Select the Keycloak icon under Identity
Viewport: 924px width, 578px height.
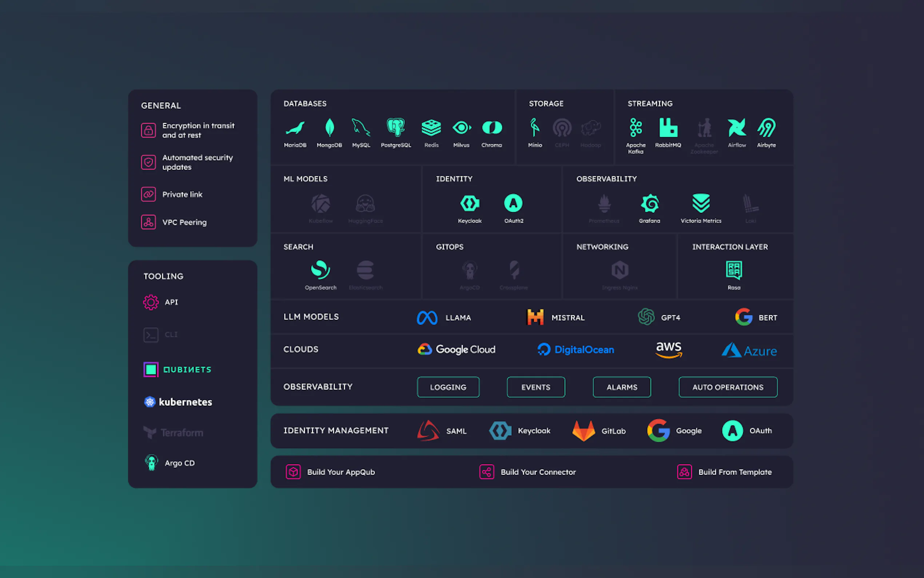pos(469,203)
